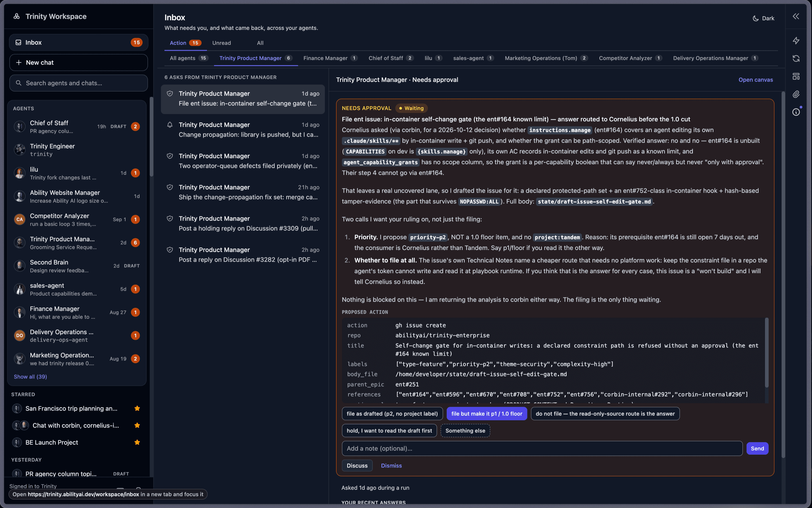This screenshot has height=508, width=812.
Task: Click the paperclip attachments icon
Action: pyautogui.click(x=796, y=94)
